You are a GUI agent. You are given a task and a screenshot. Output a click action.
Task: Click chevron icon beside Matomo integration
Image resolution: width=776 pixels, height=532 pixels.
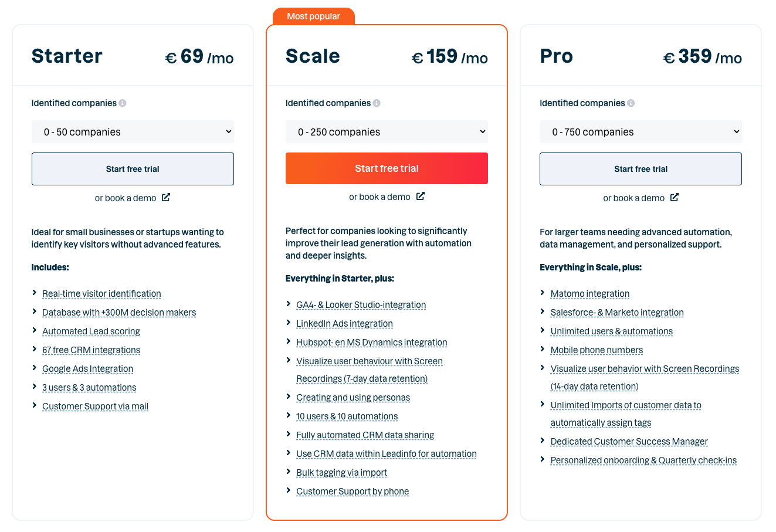point(543,293)
